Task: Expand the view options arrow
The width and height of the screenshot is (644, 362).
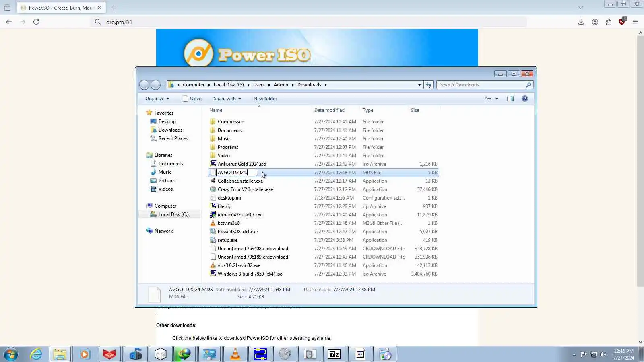Action: tap(497, 99)
